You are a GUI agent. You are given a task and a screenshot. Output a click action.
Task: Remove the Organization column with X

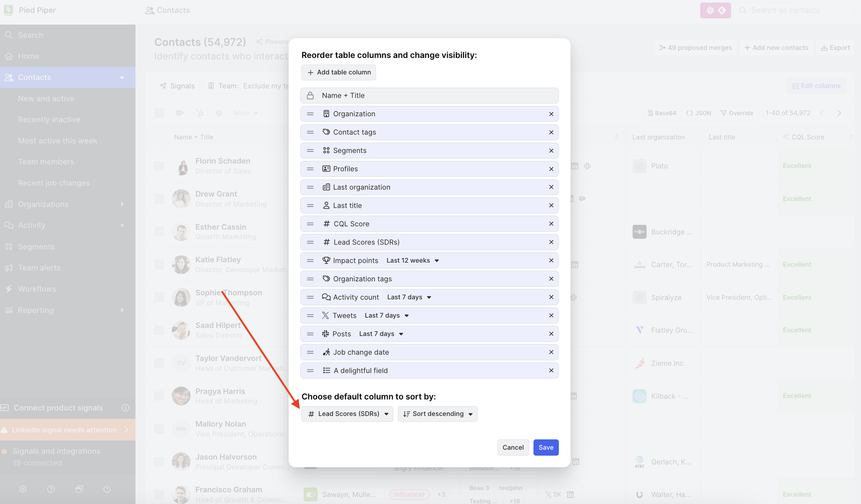click(x=551, y=114)
